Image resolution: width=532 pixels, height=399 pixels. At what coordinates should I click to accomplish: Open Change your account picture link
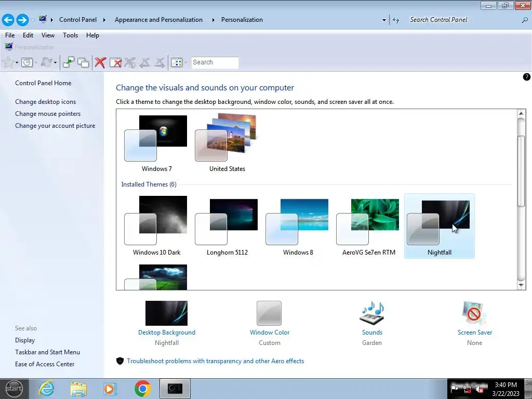tap(55, 126)
